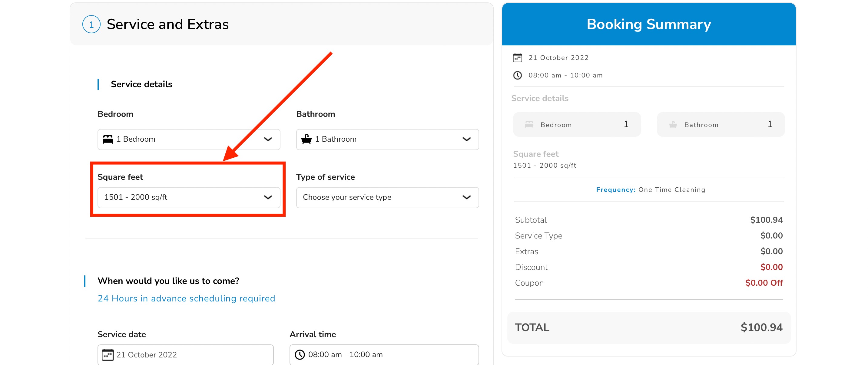Open the Bedroom dropdown chevron
The image size is (868, 365).
point(268,140)
